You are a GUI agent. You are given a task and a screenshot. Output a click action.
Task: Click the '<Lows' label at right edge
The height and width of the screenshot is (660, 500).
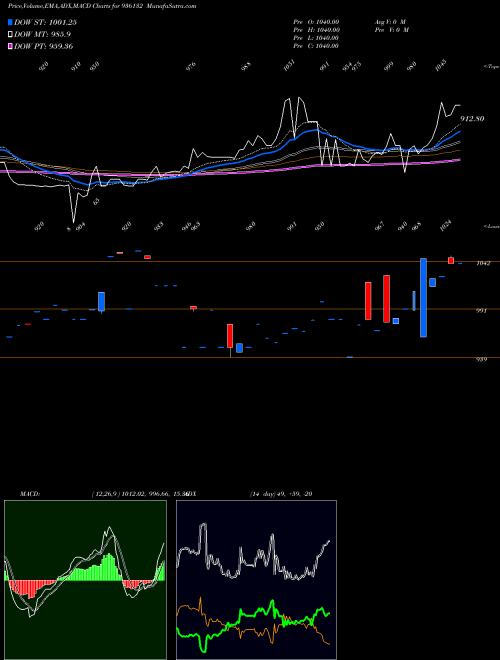[x=491, y=226]
